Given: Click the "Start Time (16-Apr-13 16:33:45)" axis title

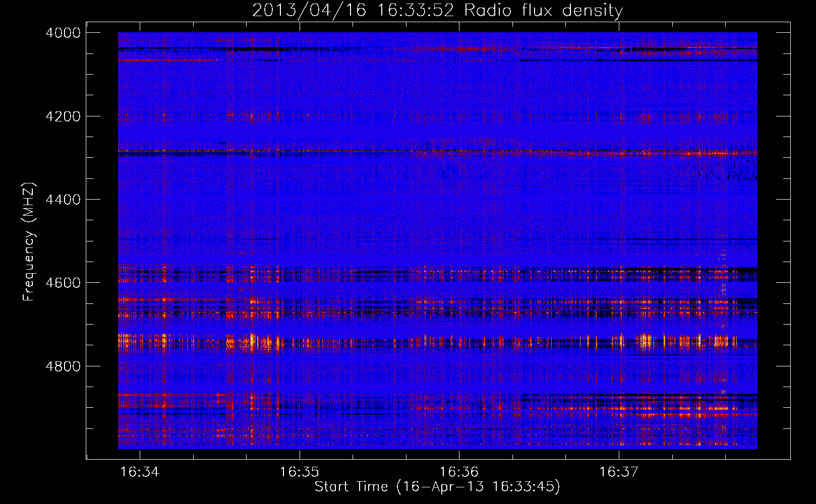Looking at the screenshot, I should [x=437, y=487].
